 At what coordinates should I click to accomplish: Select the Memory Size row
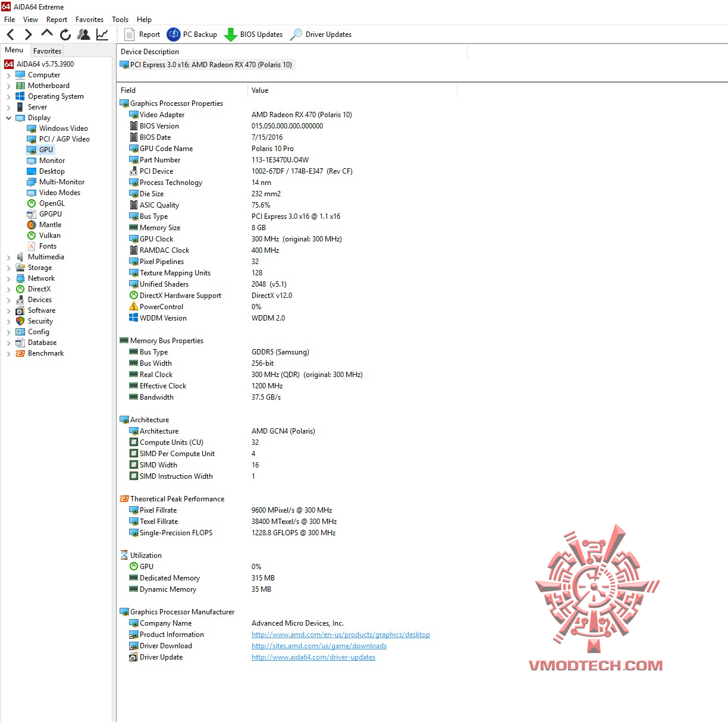pos(288,228)
